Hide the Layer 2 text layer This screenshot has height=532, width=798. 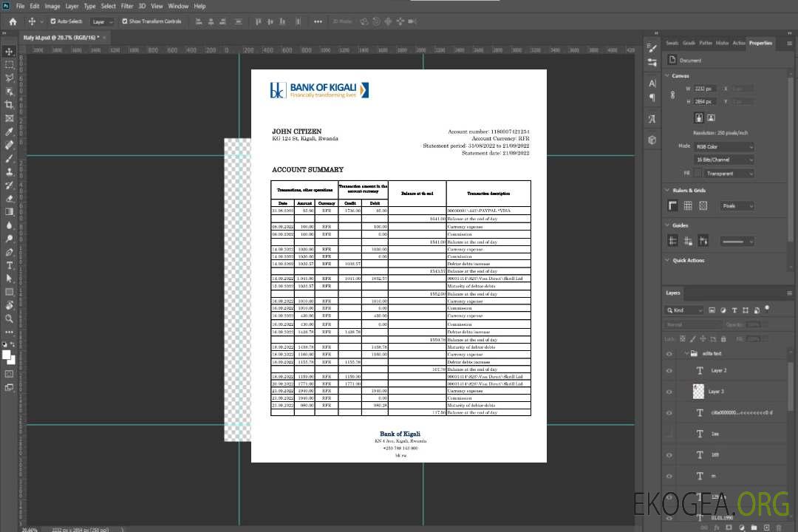point(669,371)
